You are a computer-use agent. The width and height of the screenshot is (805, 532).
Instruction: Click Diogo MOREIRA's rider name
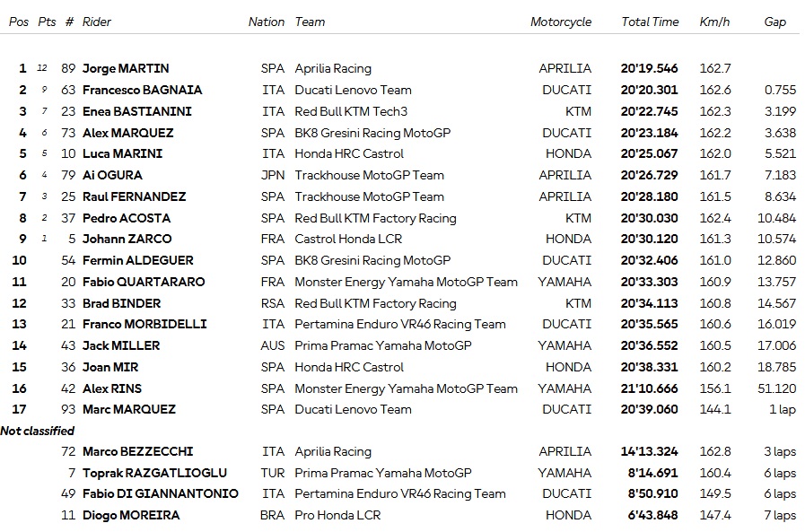[x=131, y=515]
